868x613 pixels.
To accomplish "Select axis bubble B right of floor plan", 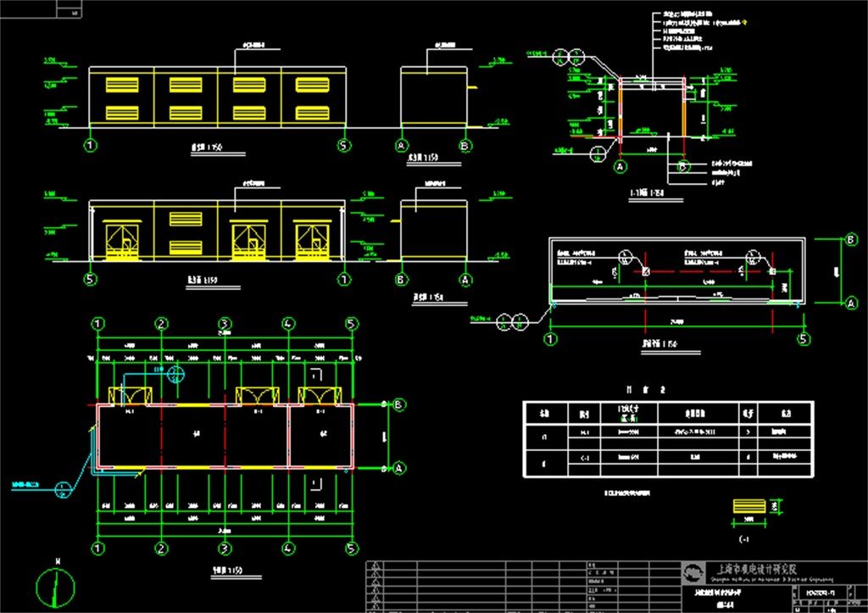I will (x=398, y=405).
